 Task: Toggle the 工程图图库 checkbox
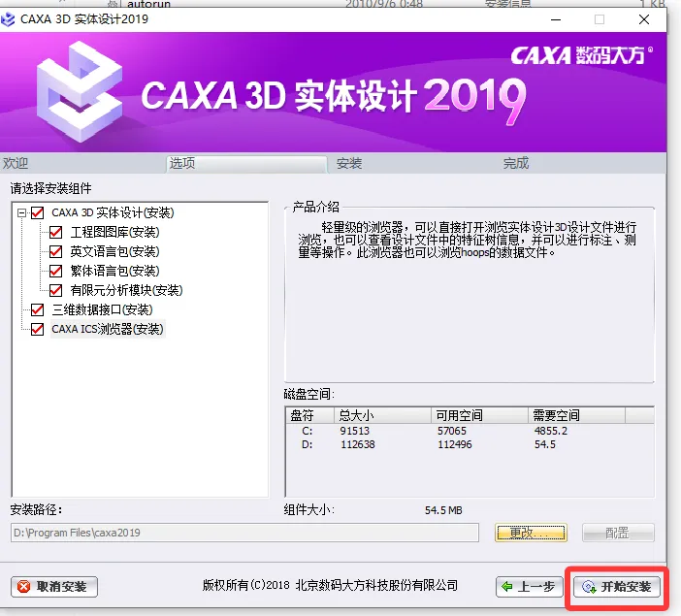tap(55, 233)
